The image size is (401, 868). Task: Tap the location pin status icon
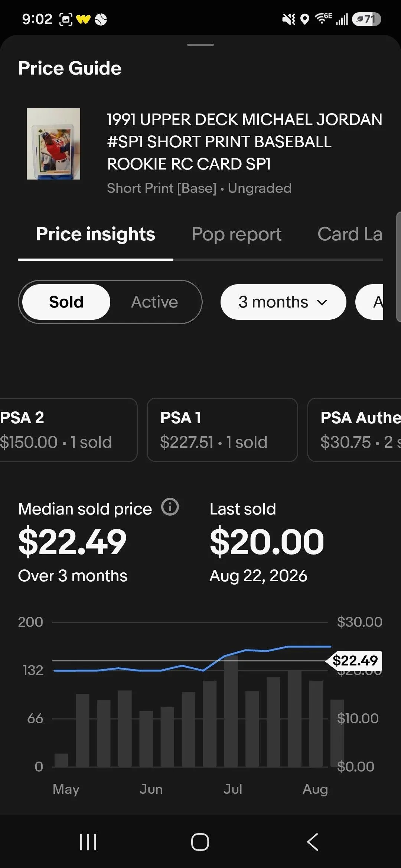(x=304, y=19)
